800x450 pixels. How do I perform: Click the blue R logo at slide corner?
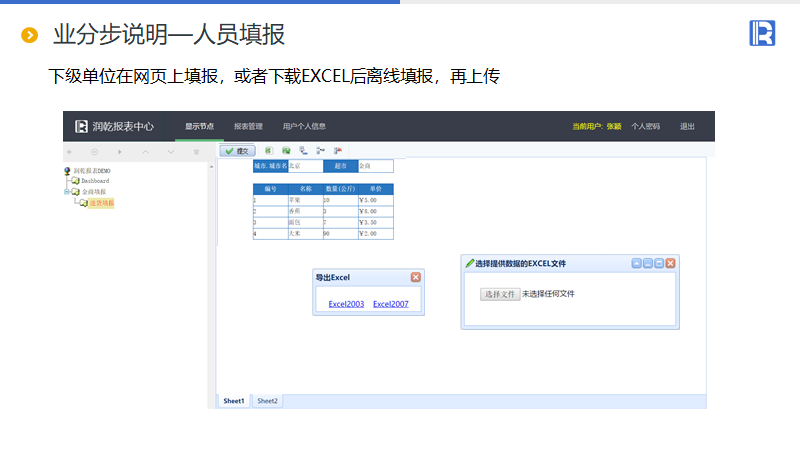pos(762,33)
